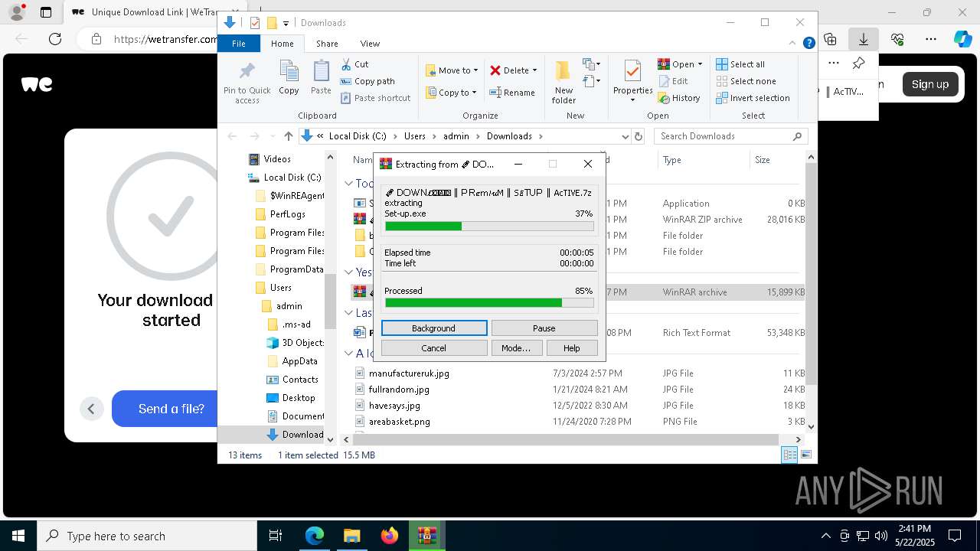The image size is (980, 551).
Task: Open File Explorer from taskbar
Action: pyautogui.click(x=352, y=536)
